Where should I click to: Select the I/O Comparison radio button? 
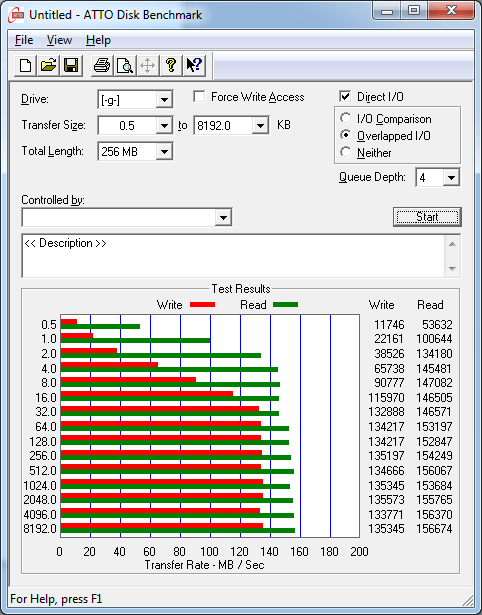346,118
